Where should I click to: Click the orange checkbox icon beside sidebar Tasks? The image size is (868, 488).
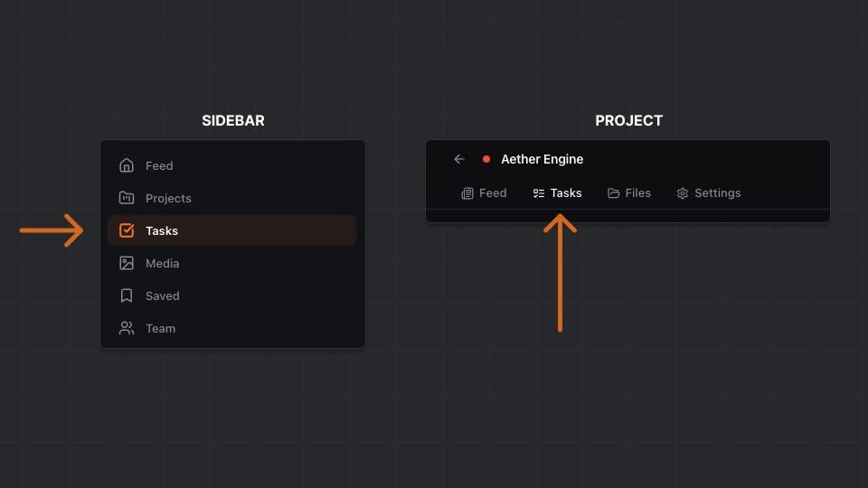click(127, 230)
